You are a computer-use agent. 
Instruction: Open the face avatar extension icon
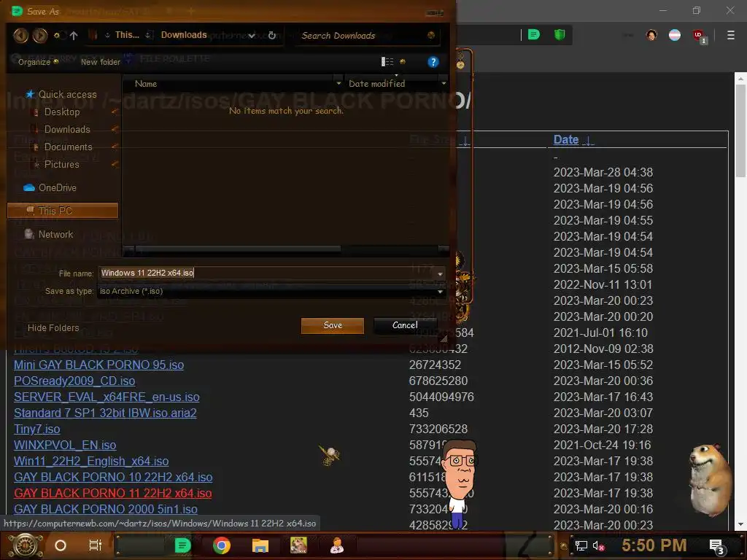[x=651, y=35]
